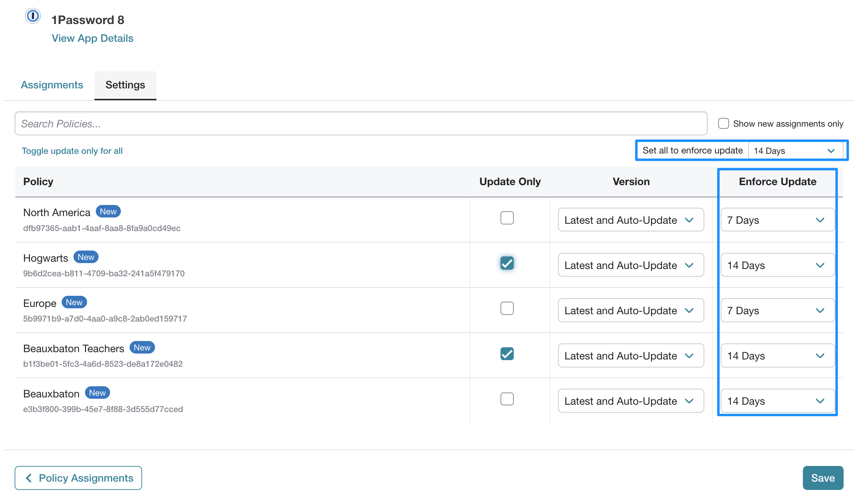Click the Policy column header

[x=38, y=182]
